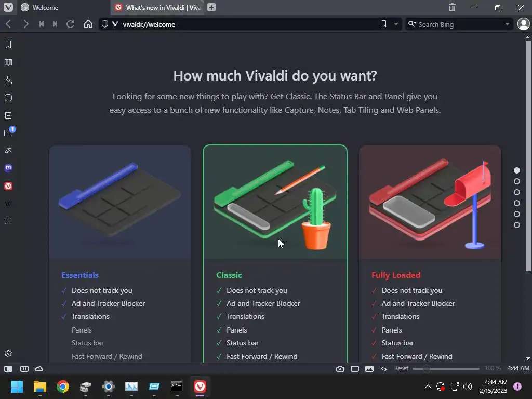
Task: Go back to the previous page
Action: coord(8,24)
